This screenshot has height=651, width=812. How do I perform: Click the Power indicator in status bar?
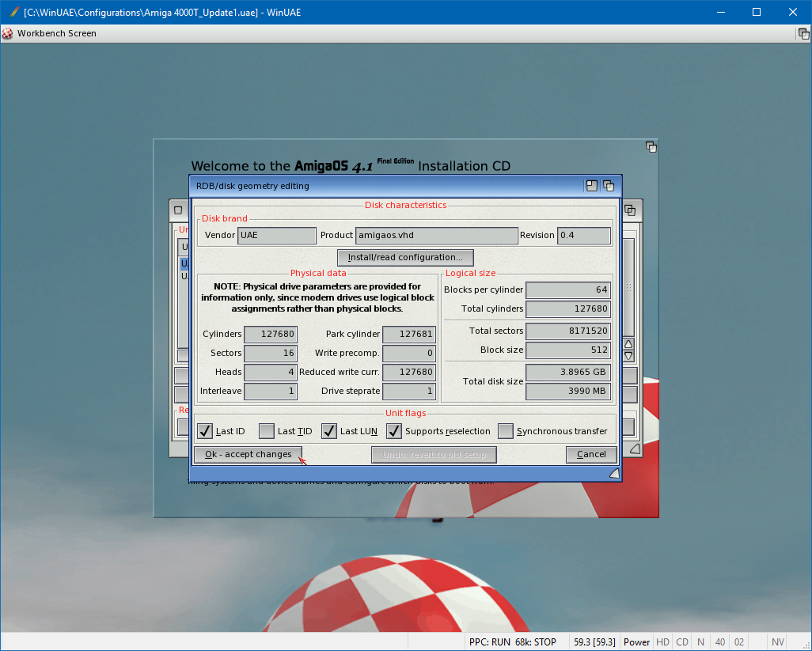tap(636, 642)
